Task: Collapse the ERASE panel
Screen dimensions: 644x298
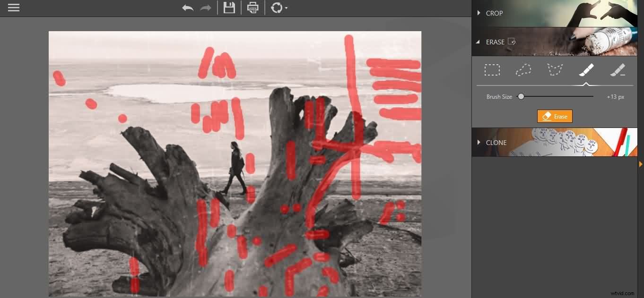Action: click(478, 42)
